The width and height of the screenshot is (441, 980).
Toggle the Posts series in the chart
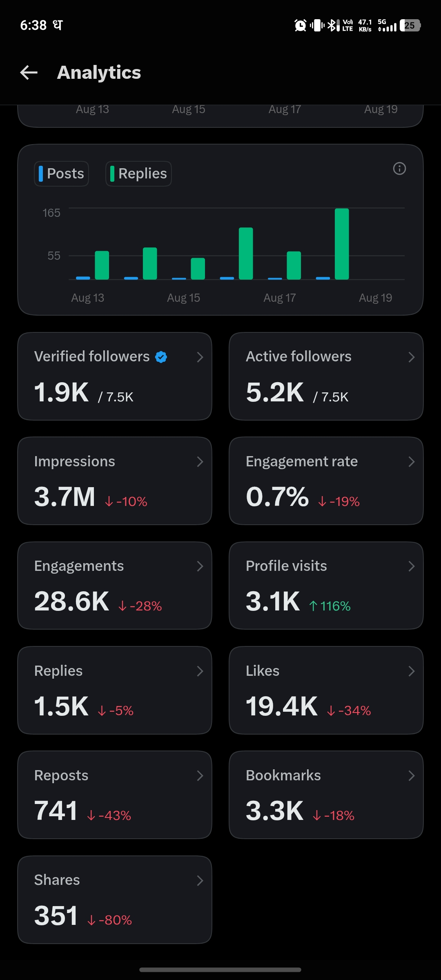pos(62,174)
